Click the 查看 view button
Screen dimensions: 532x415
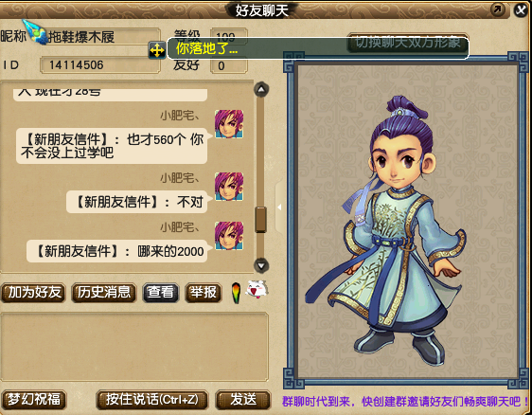(x=160, y=293)
